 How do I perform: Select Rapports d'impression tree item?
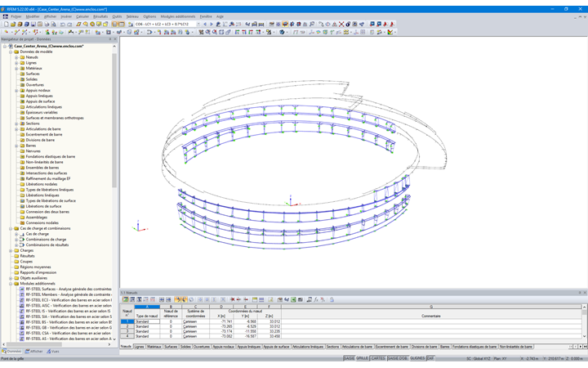pyautogui.click(x=38, y=272)
